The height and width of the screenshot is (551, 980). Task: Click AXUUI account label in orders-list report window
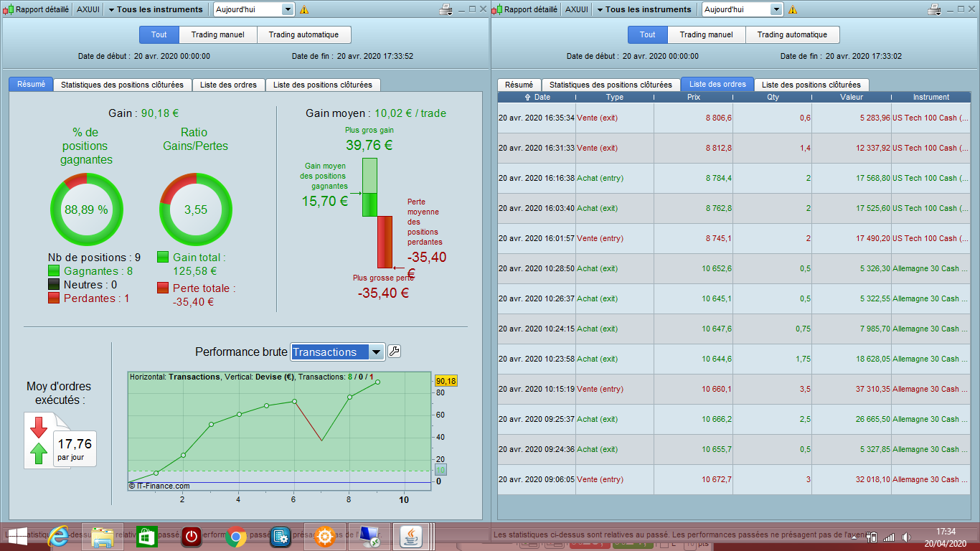(577, 9)
